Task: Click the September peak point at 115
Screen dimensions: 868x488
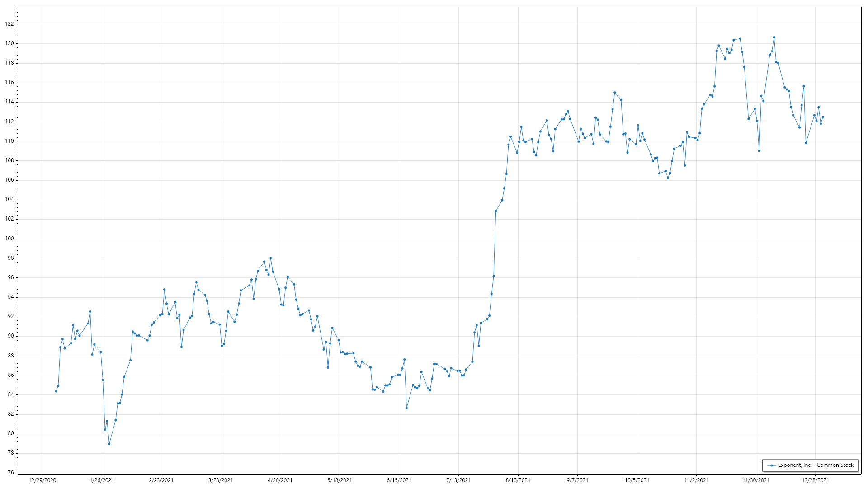Action: click(614, 92)
